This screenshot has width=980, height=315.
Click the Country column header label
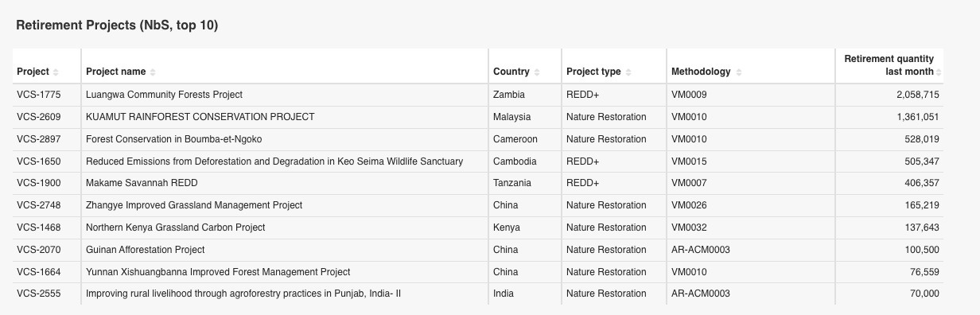511,72
